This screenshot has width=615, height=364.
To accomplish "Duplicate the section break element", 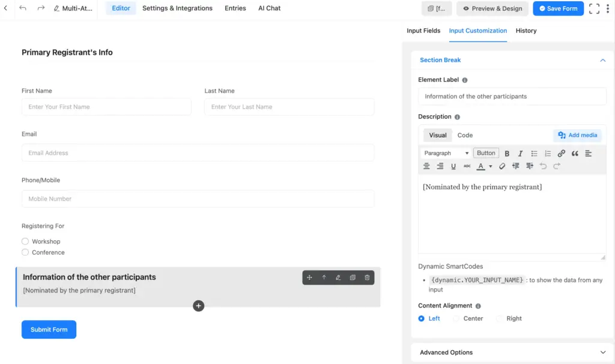I will click(353, 278).
